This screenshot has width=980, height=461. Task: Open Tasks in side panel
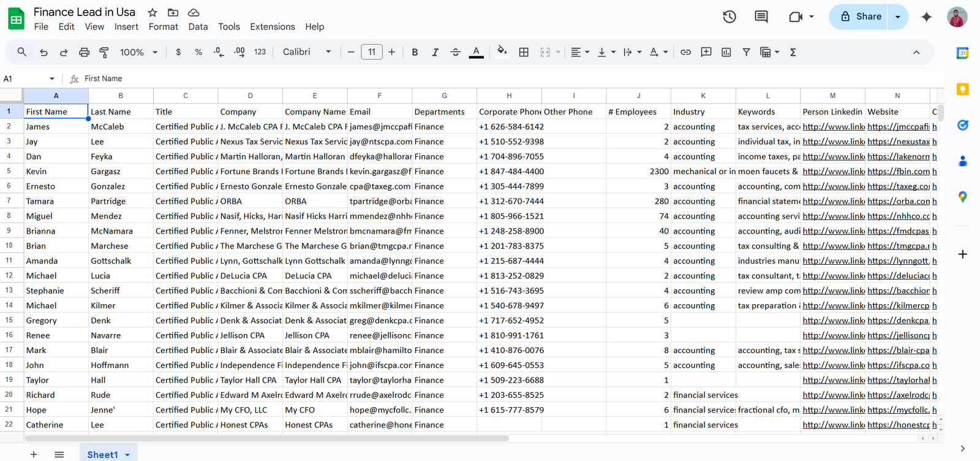point(963,125)
